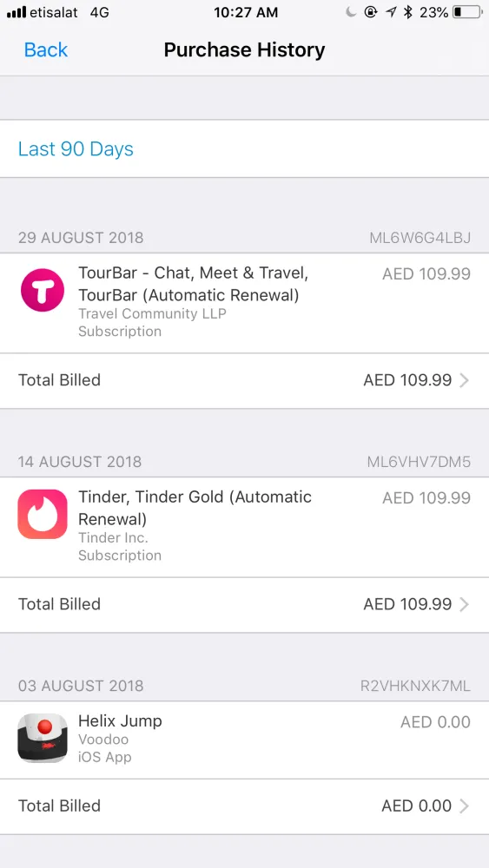Tap the TourBar app icon

tap(43, 290)
